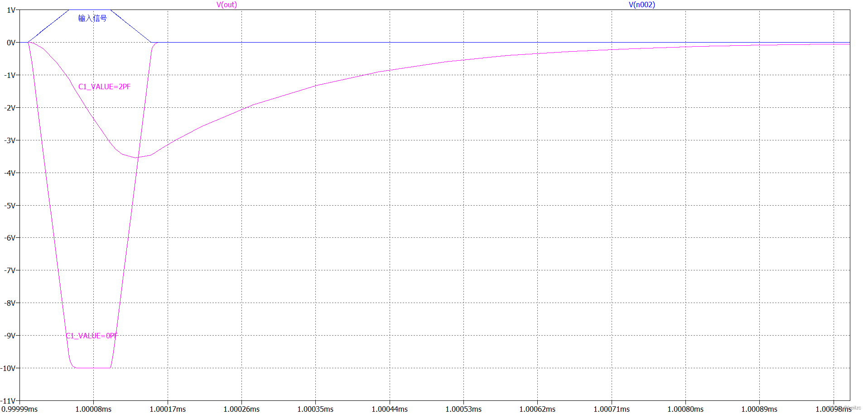Click the -10V vertical axis label
This screenshot has width=868, height=414.
(x=8, y=368)
